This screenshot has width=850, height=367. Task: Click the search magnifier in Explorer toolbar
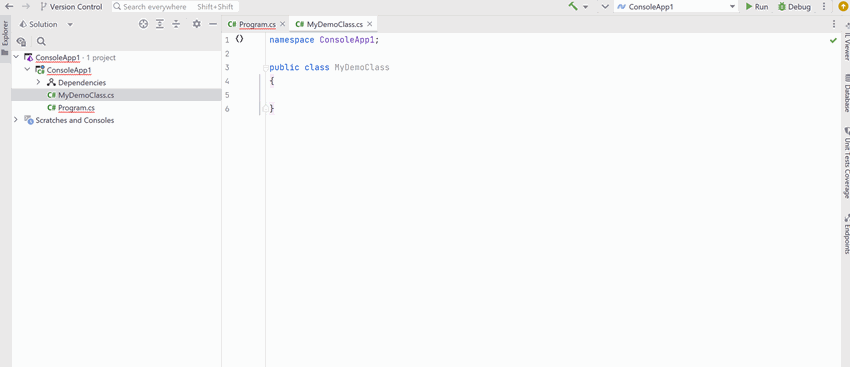tap(41, 42)
